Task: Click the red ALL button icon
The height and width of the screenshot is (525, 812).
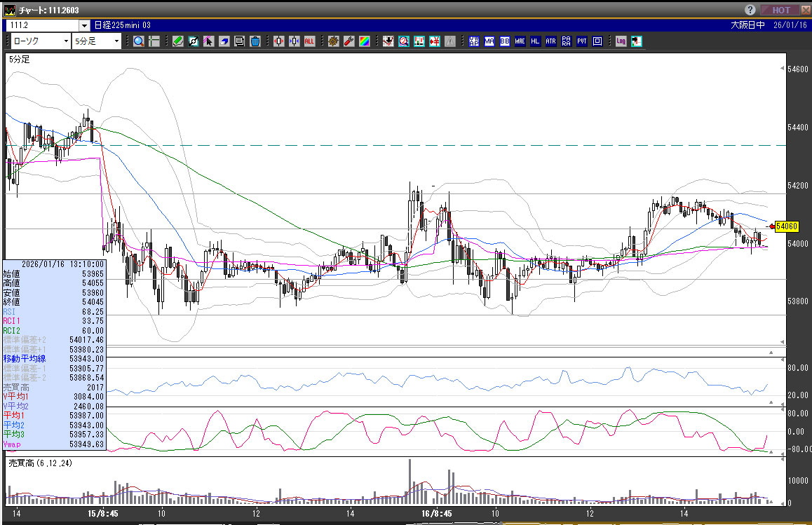Action: point(309,41)
